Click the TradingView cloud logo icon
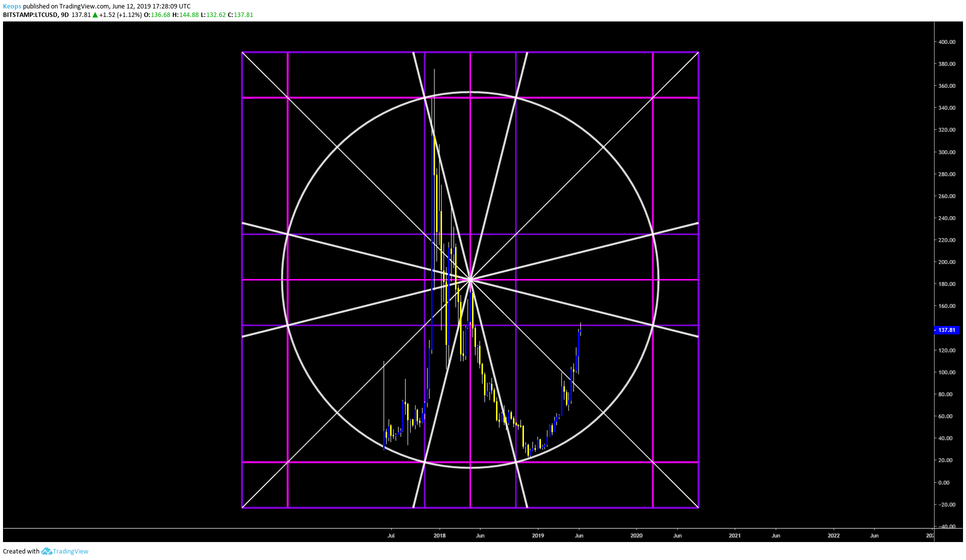The image size is (966, 560). pos(46,551)
